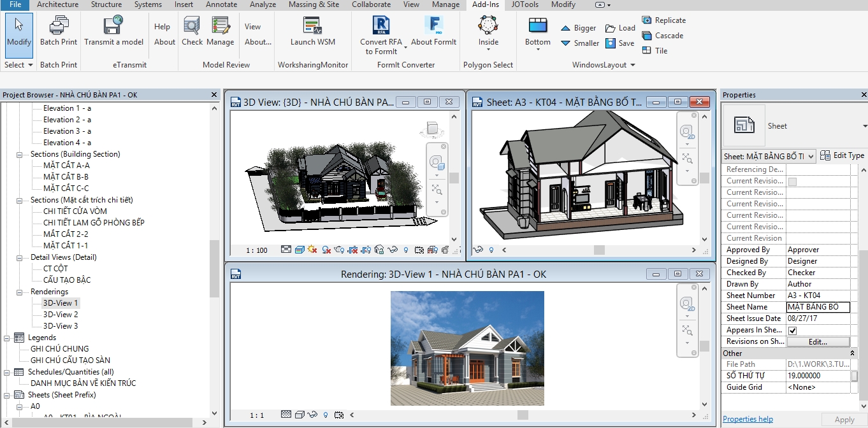This screenshot has height=428, width=868.
Task: Click Convert RFA to FormIt
Action: (x=381, y=36)
